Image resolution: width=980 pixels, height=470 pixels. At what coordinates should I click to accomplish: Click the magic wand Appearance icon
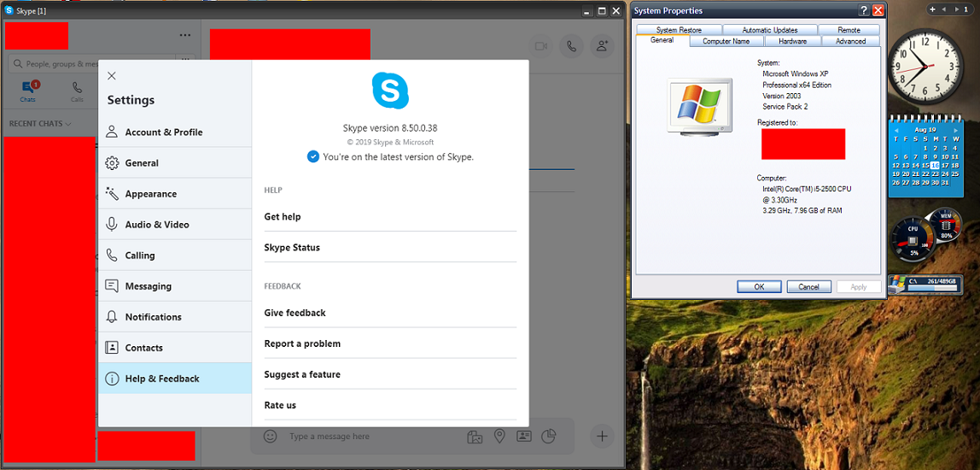click(112, 193)
